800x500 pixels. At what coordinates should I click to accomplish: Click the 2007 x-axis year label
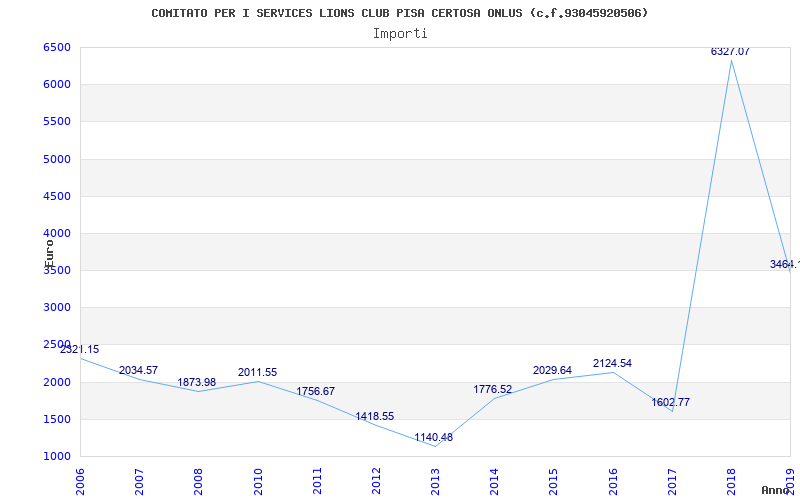click(139, 481)
